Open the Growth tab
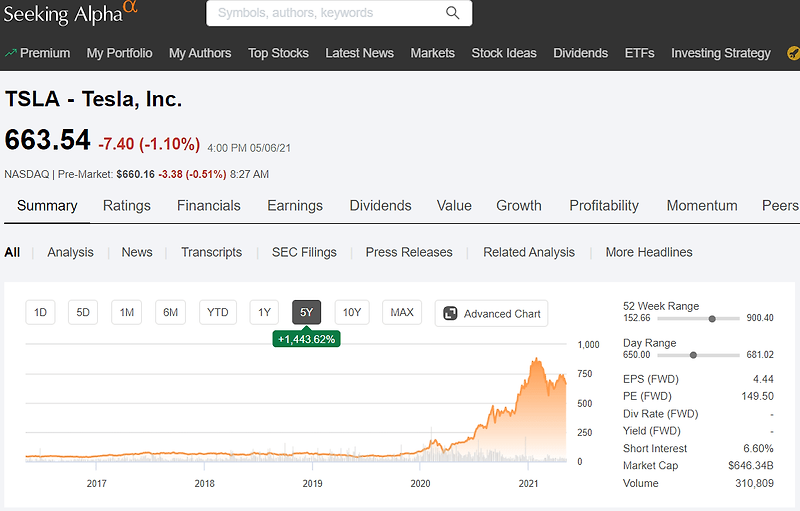Viewport: 800px width, 511px height. (519, 206)
